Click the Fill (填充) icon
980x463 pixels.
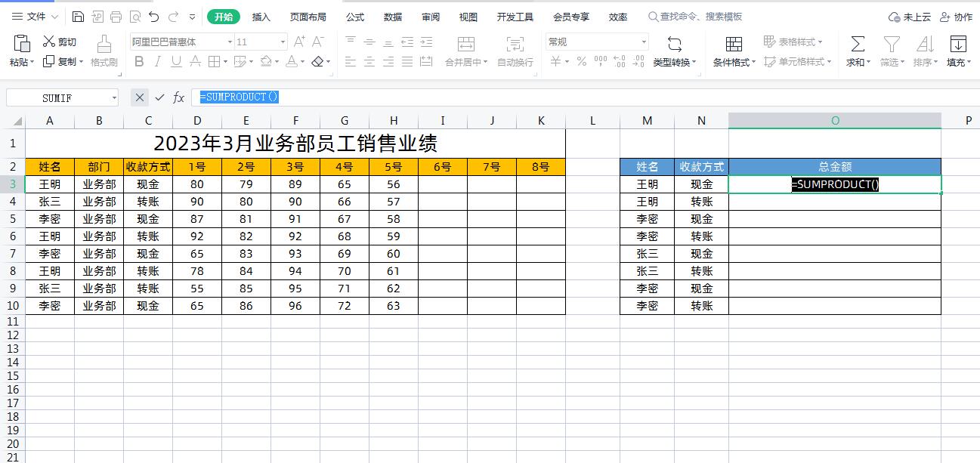pyautogui.click(x=957, y=44)
